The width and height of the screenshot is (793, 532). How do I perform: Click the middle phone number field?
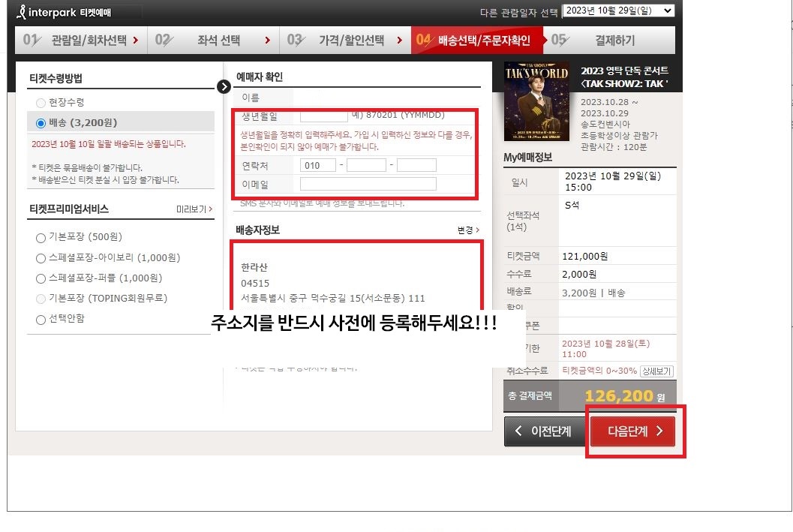point(366,165)
